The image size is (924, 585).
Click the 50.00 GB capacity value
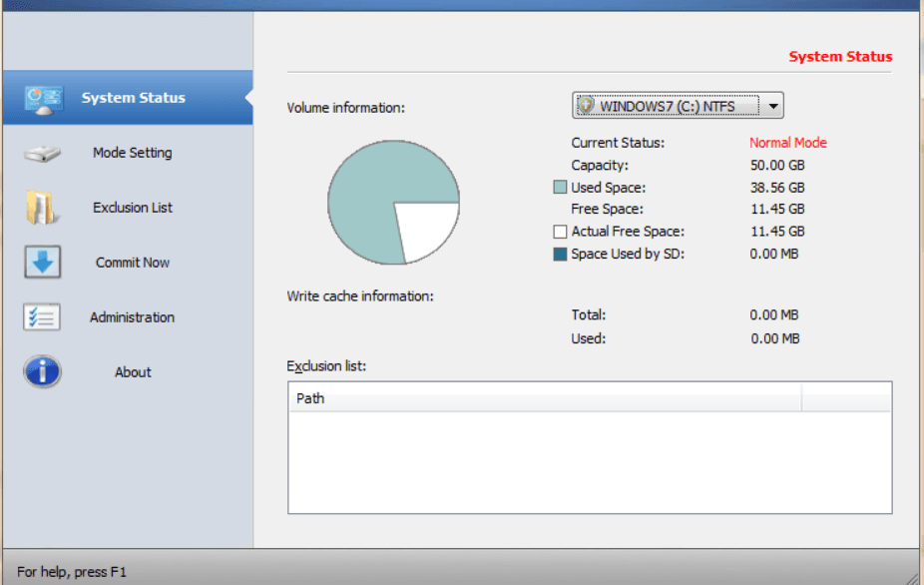777,165
